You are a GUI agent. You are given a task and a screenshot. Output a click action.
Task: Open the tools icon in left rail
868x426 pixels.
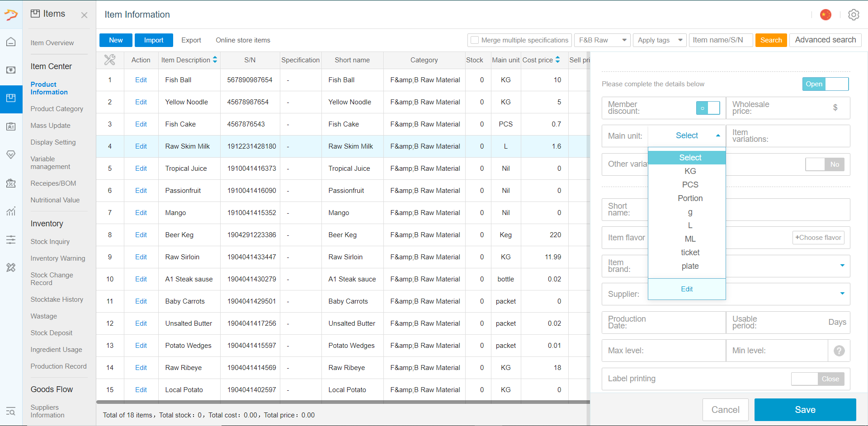click(x=11, y=267)
